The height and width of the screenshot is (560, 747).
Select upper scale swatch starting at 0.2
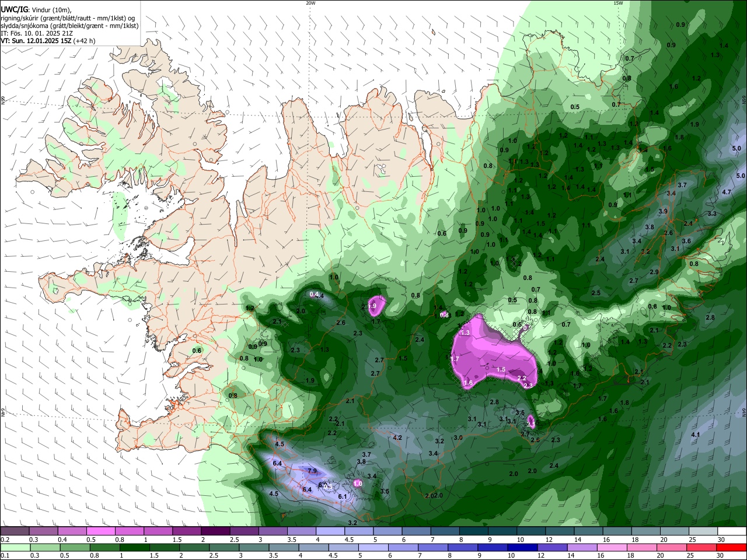pos(15,531)
